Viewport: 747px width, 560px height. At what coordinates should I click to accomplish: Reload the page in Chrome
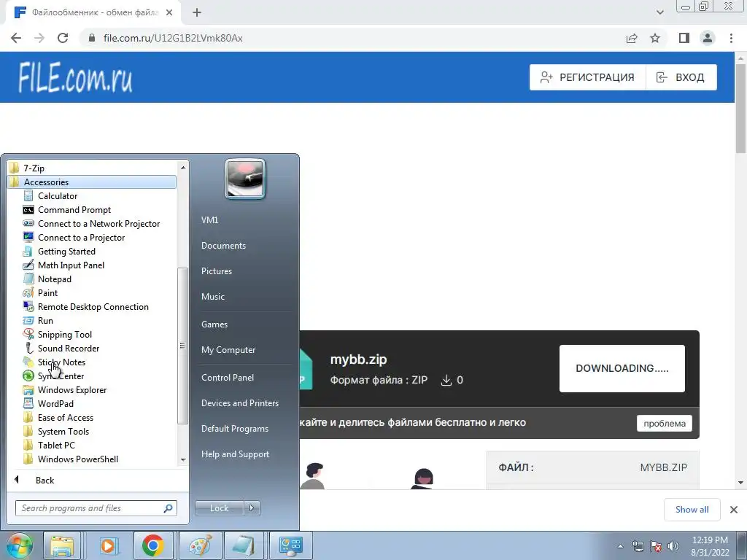[x=63, y=38]
